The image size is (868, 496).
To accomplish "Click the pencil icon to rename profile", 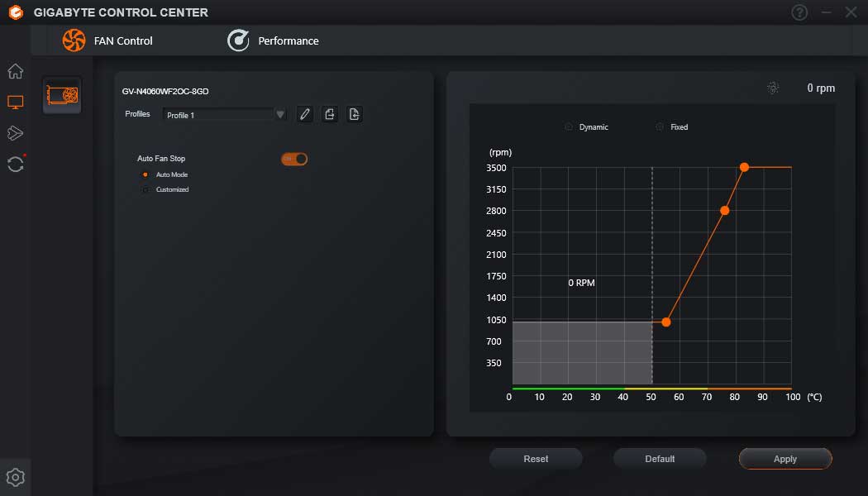I will click(x=304, y=113).
